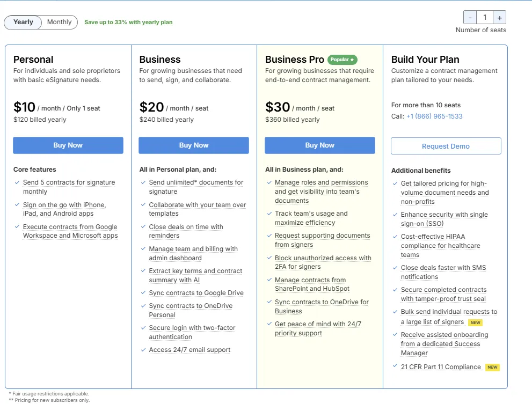Call the sales phone number link

point(434,116)
